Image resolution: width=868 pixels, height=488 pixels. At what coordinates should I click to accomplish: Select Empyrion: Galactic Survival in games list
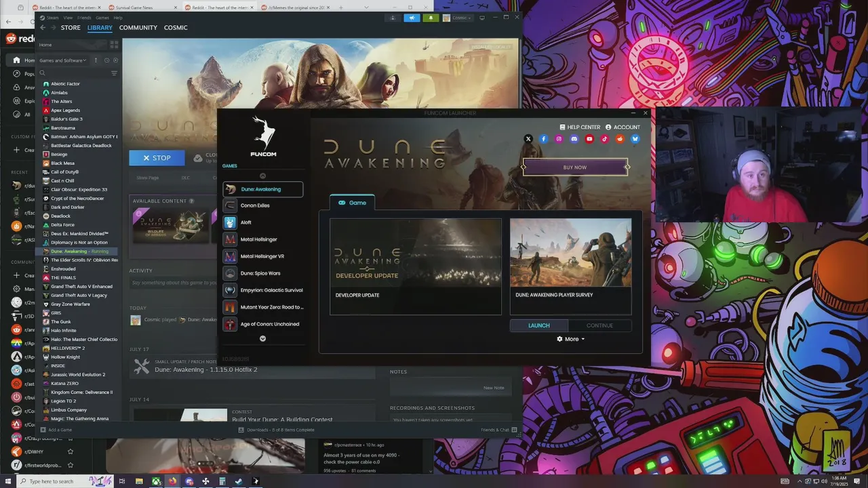tap(262, 290)
